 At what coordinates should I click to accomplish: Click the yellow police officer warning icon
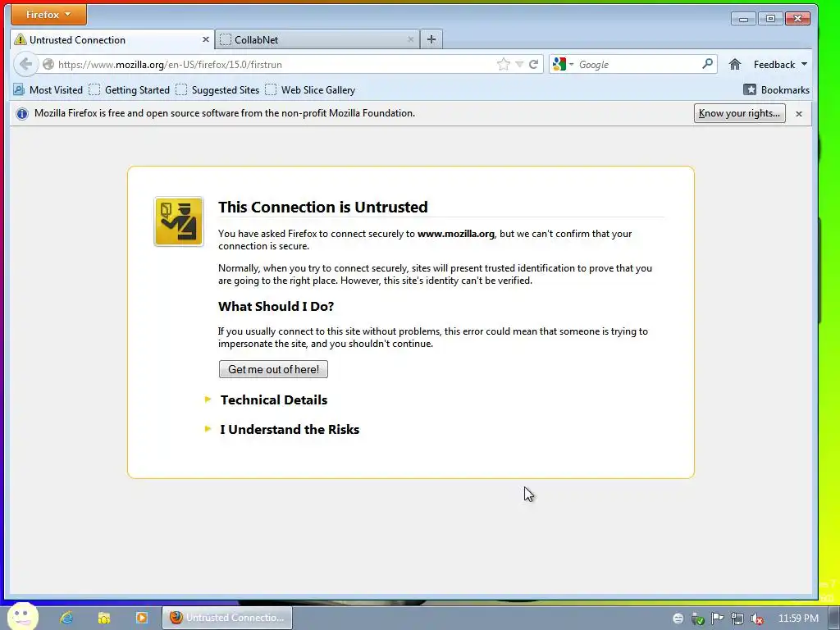click(x=179, y=221)
